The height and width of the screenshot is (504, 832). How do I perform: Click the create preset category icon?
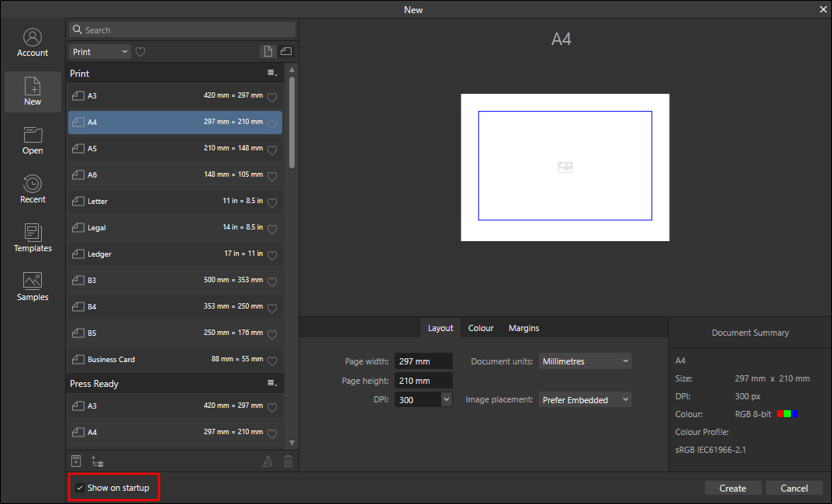point(97,461)
